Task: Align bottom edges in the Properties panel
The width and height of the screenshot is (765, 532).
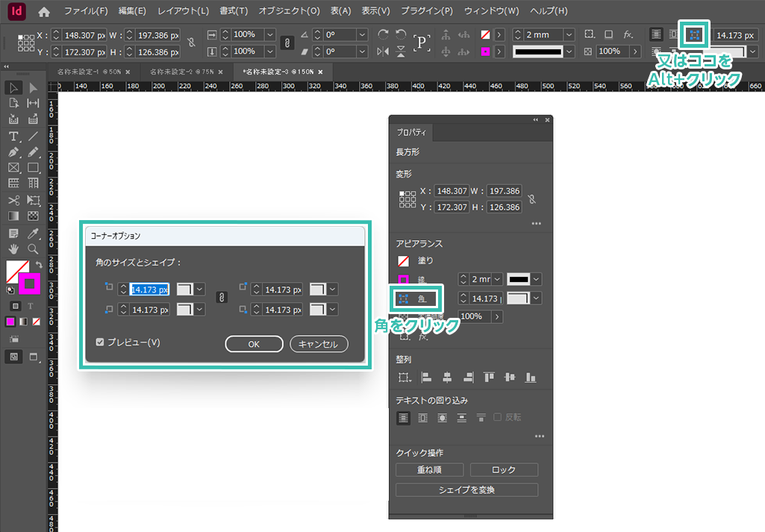Action: (x=531, y=377)
